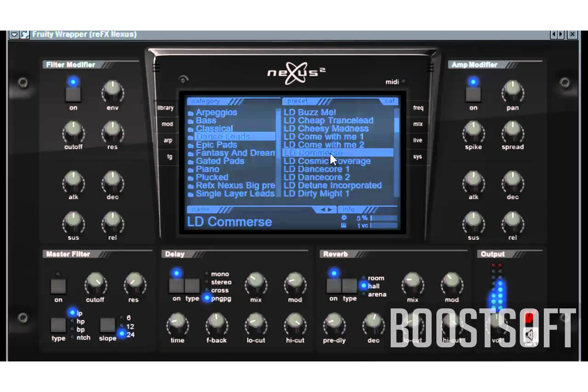Open the tg tab
This screenshot has width=588, height=392.
[x=170, y=157]
